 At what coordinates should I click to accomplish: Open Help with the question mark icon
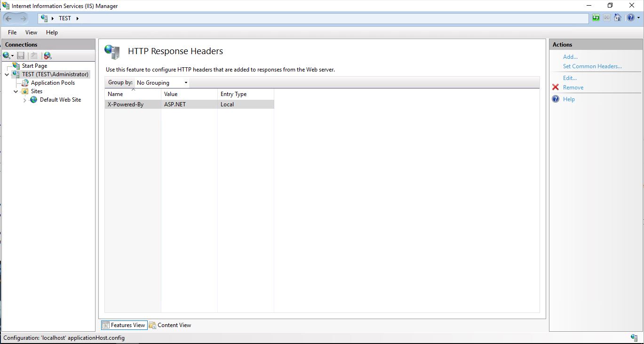[630, 18]
